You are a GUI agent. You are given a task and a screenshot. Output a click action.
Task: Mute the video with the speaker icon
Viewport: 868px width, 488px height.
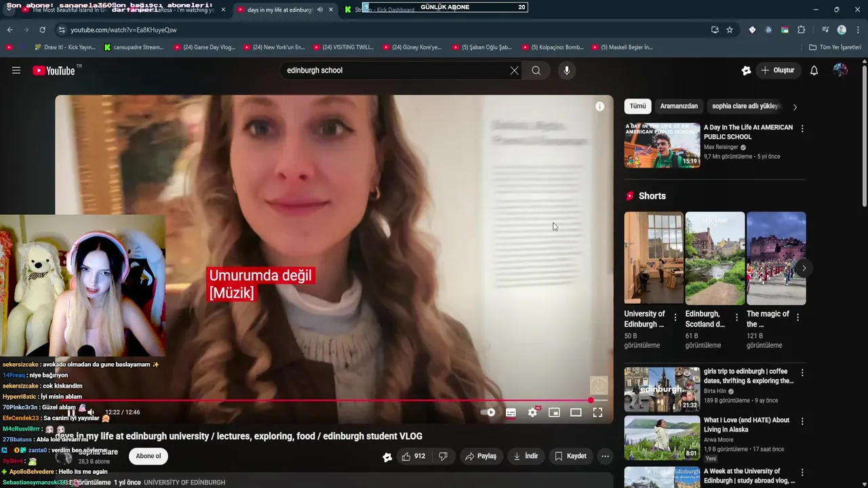pos(91,412)
